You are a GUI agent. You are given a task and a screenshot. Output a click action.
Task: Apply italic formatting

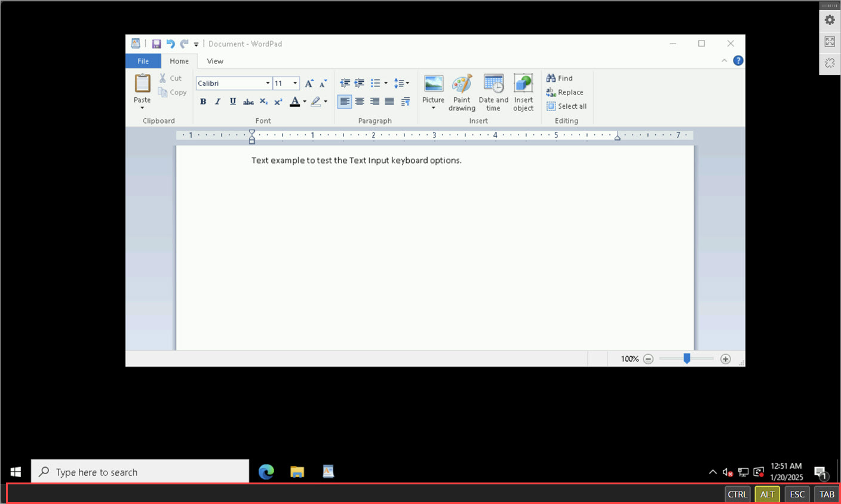[x=218, y=102]
